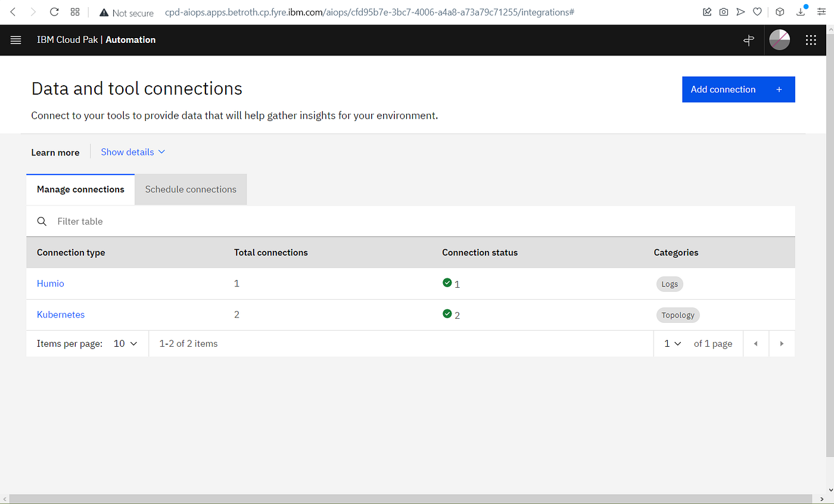Open the hamburger navigation menu
Viewport: 834px width, 504px height.
click(x=16, y=40)
